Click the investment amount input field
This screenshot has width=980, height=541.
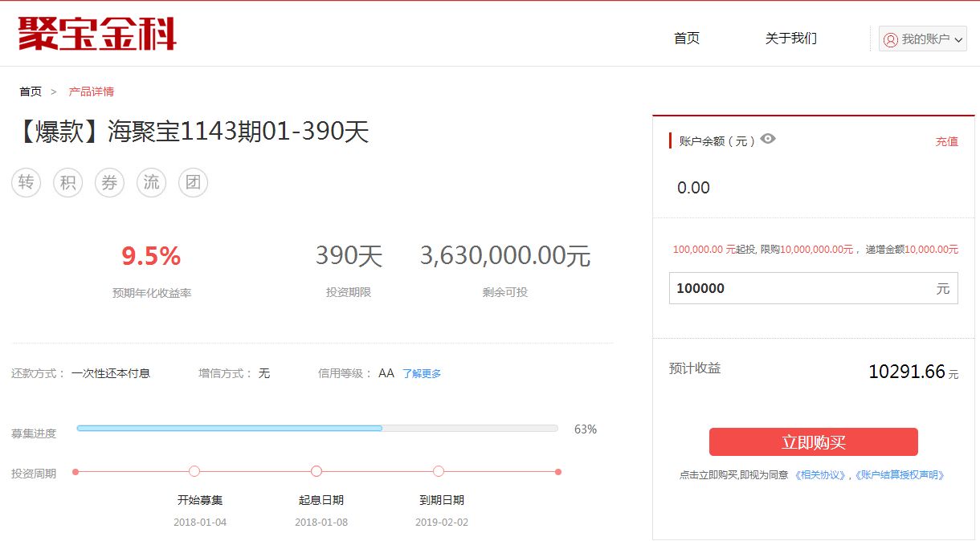(814, 287)
